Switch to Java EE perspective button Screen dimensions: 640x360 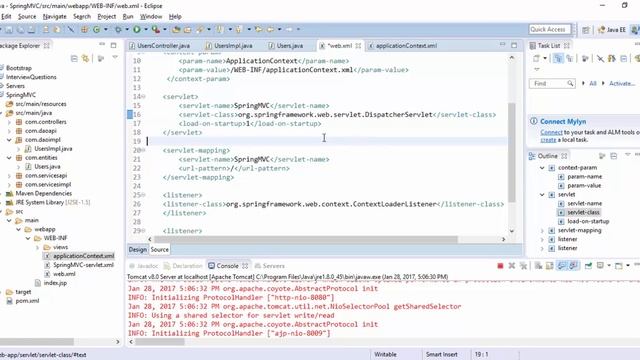[611, 30]
